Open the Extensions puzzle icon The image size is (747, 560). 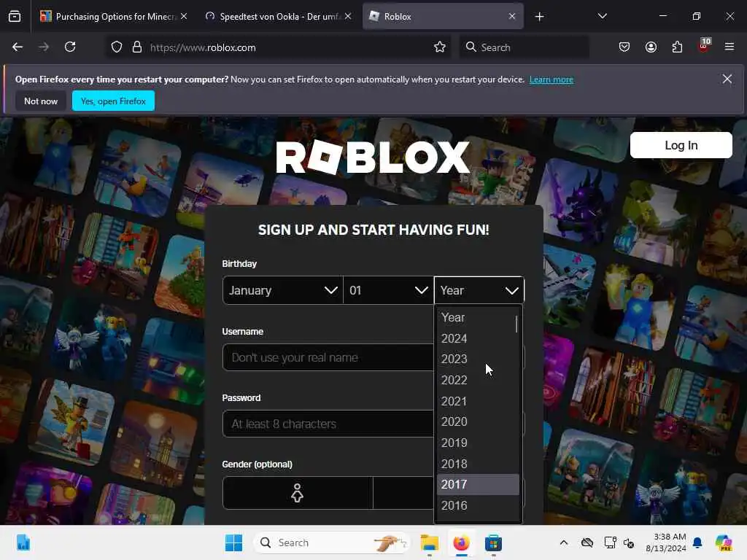[677, 47]
